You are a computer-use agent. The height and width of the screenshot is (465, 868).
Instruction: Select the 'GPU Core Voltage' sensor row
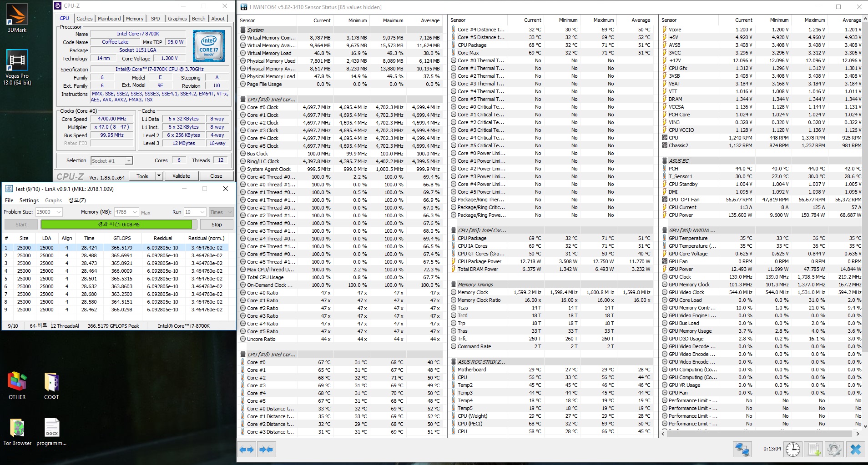pos(762,254)
